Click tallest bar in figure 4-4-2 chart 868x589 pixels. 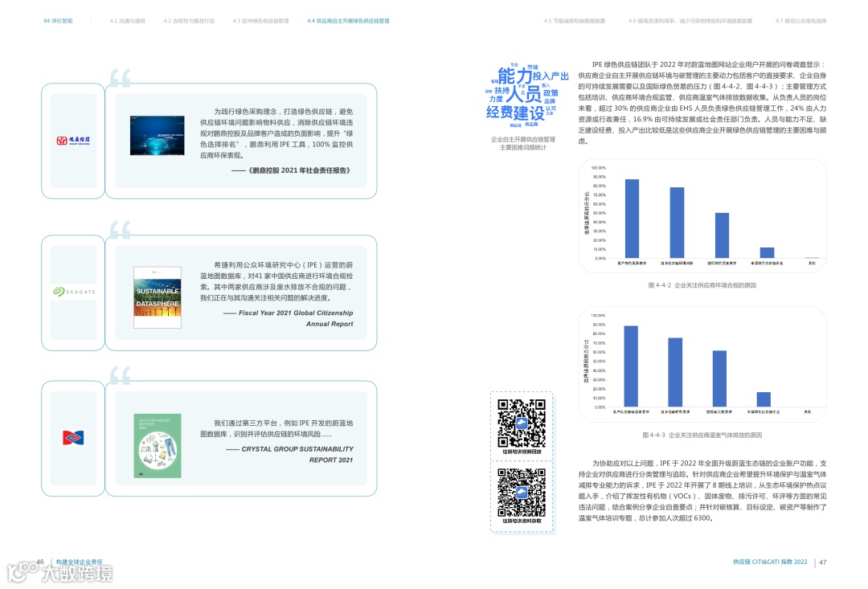click(x=632, y=219)
